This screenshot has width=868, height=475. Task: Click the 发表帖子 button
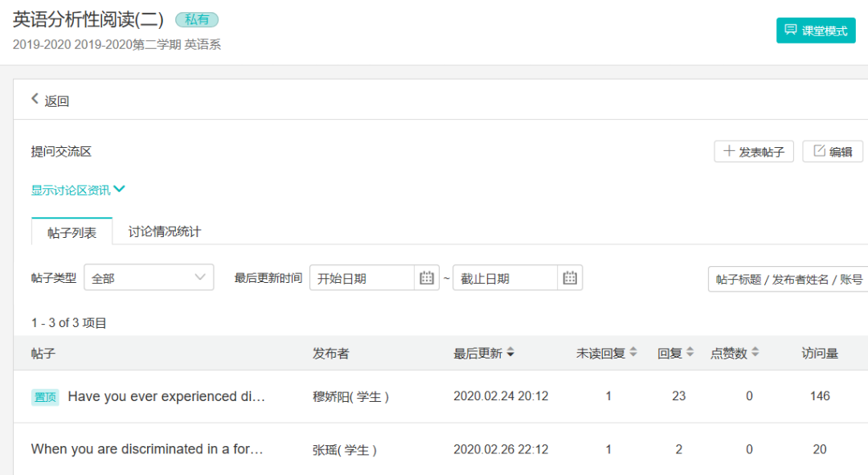(753, 151)
